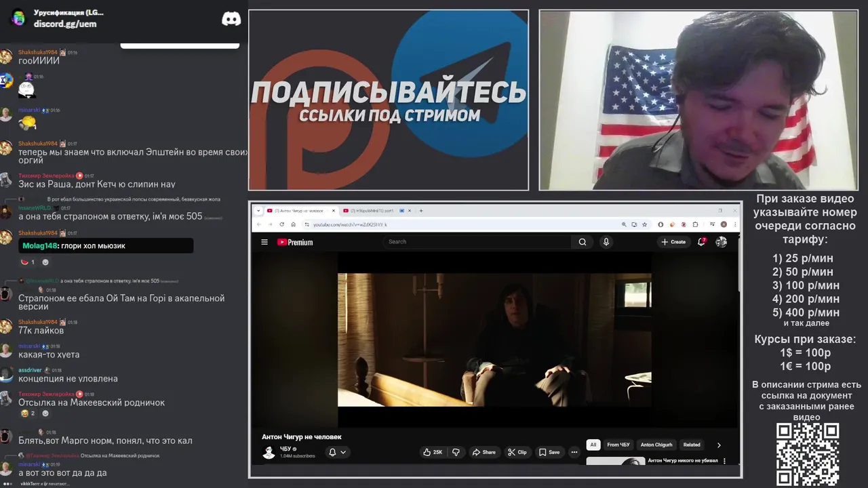The width and height of the screenshot is (868, 488).
Task: Select the Anton Chigurh filter chip
Action: tap(656, 445)
